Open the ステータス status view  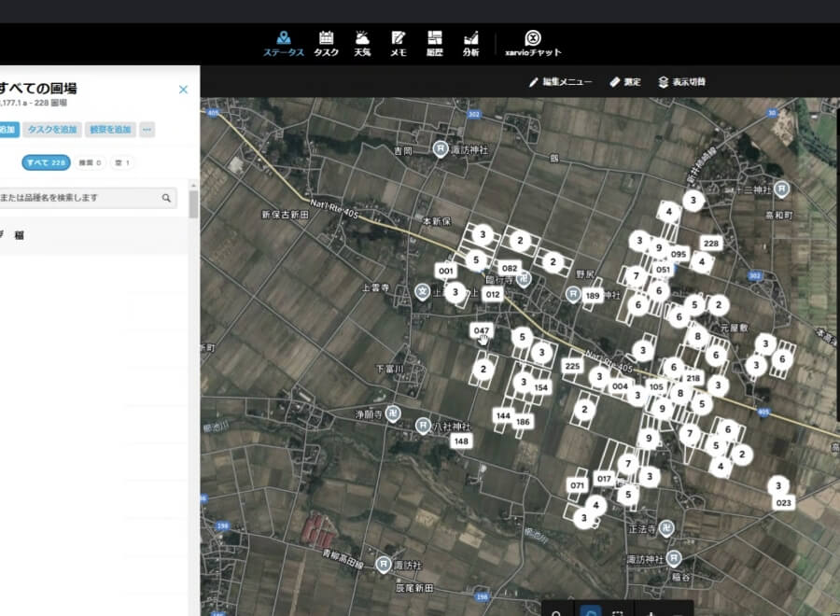click(284, 43)
